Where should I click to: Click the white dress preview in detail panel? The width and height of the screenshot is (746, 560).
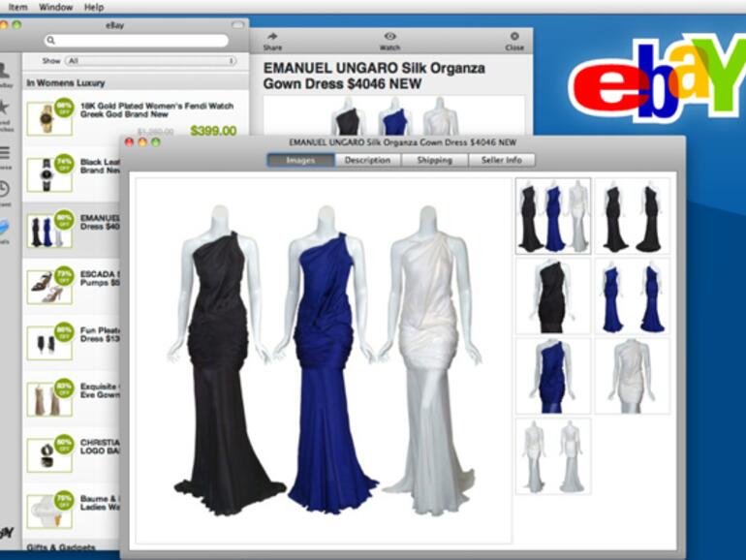click(439, 116)
